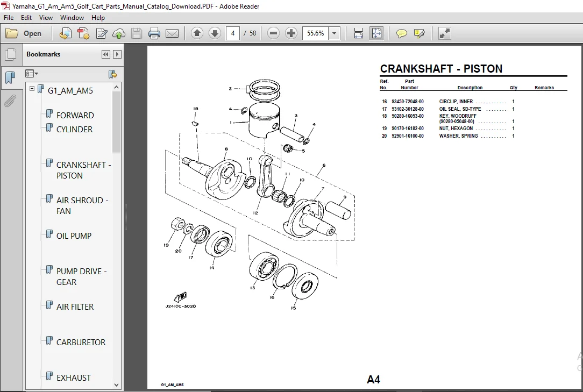The image size is (583, 392).
Task: Add a sticky note comment
Action: coord(401,33)
